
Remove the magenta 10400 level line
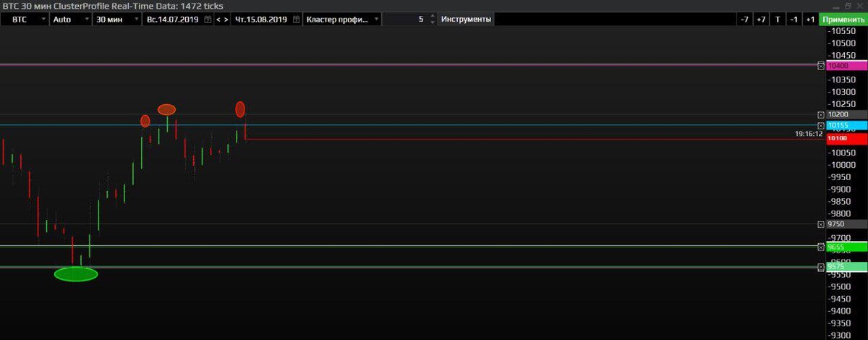(x=820, y=65)
